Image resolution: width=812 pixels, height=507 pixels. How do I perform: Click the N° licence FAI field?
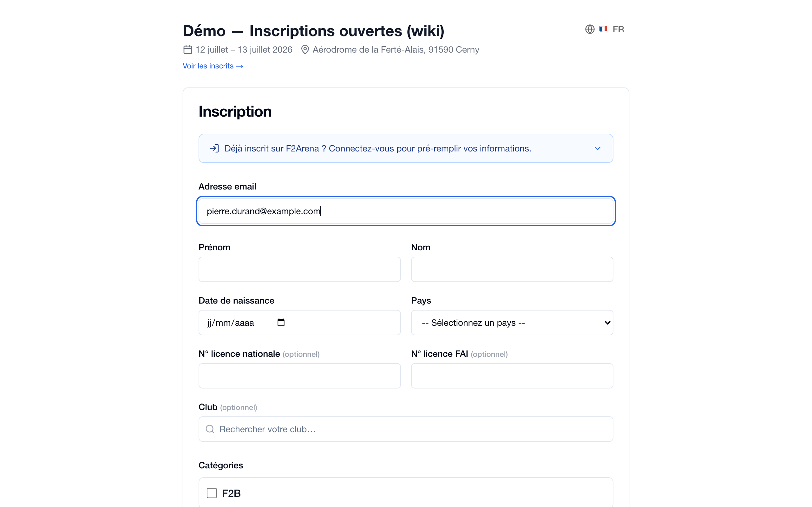tap(512, 376)
